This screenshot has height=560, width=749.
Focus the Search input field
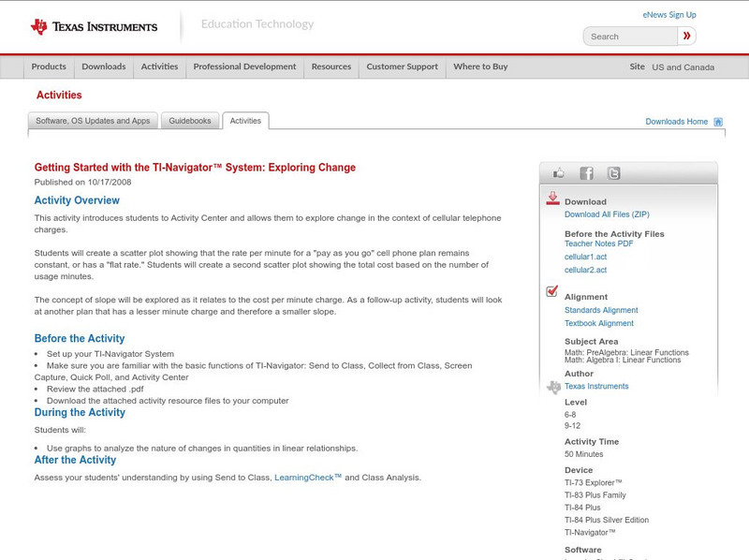pos(630,37)
